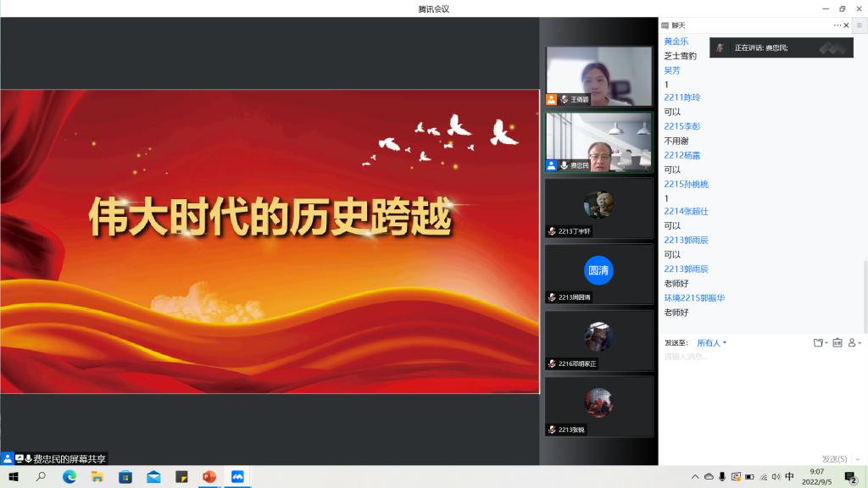Click the 圆清 participant avatar tile
868x488 pixels.
pyautogui.click(x=598, y=271)
